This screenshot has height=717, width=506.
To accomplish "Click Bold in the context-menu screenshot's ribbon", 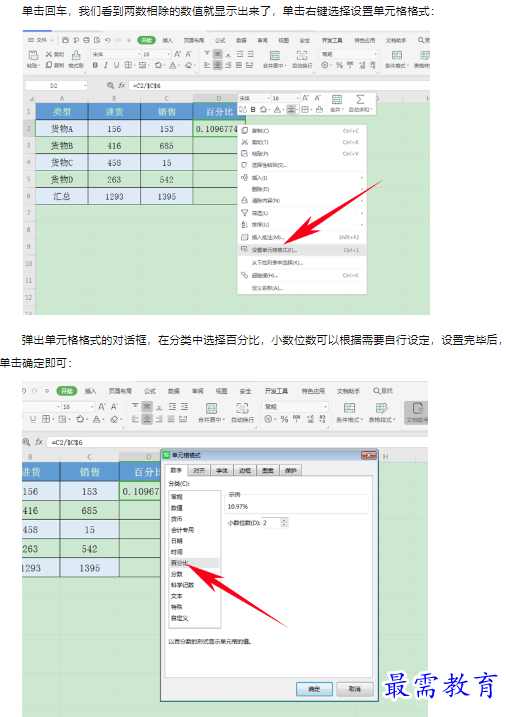I will pyautogui.click(x=95, y=65).
